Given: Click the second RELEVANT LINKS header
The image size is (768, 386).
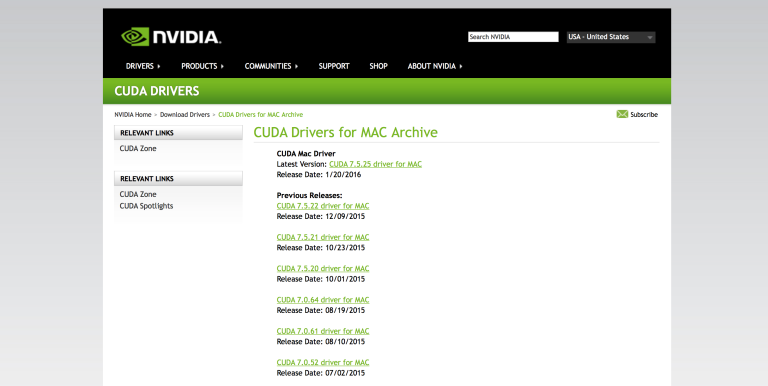Looking at the screenshot, I should pos(178,179).
